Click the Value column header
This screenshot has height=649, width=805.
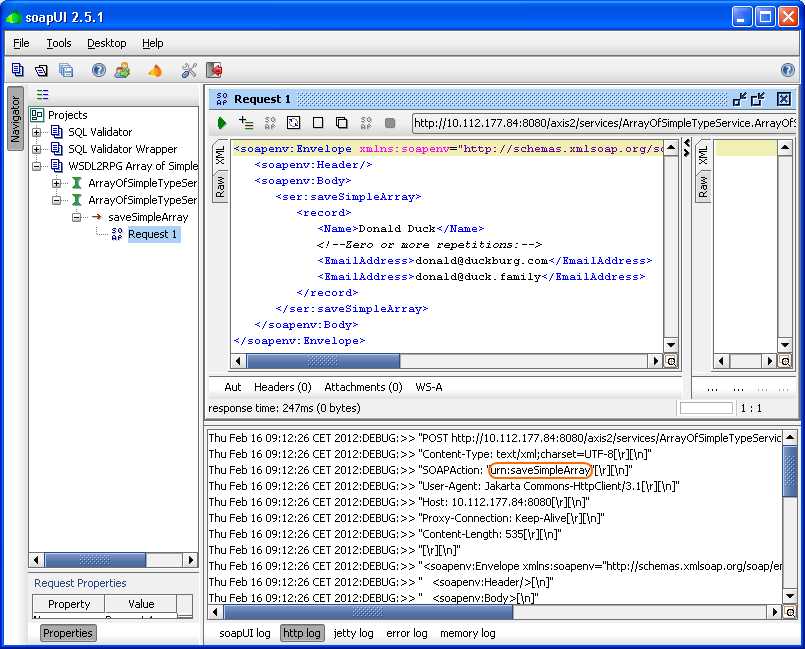click(141, 604)
